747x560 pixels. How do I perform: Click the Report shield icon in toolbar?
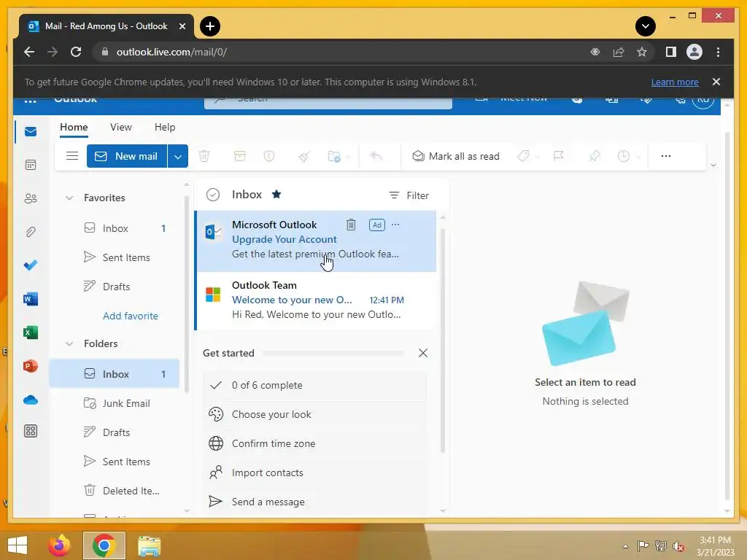coord(269,156)
